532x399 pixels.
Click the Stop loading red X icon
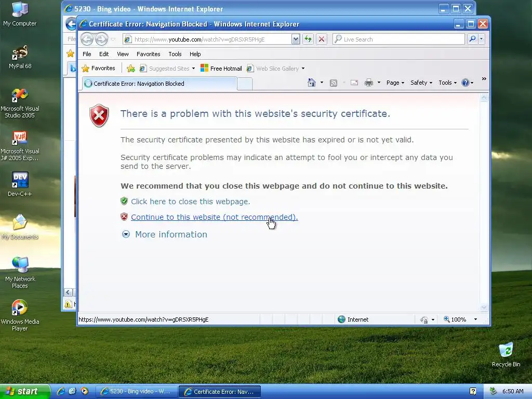point(321,39)
